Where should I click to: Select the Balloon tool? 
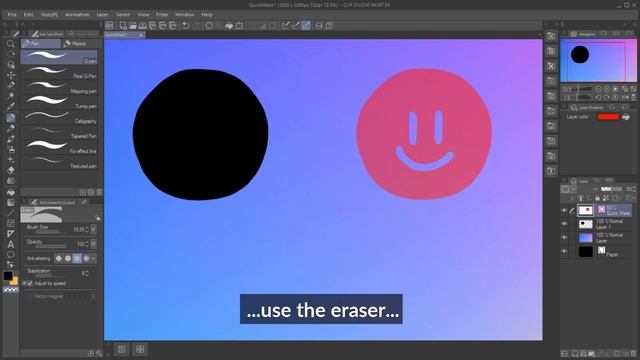pos(11,255)
